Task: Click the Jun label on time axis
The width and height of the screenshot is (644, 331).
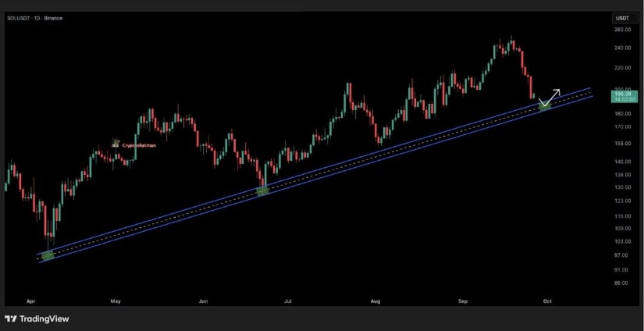Action: 203,301
